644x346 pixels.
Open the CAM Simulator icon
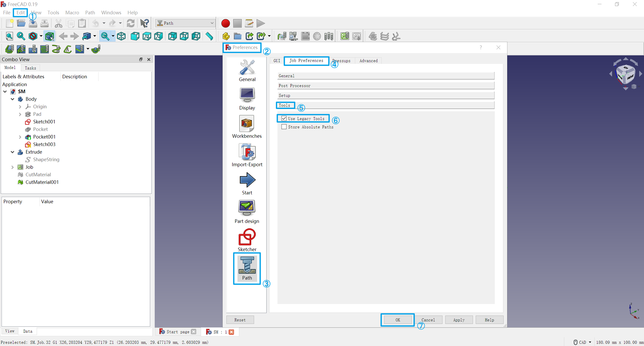click(293, 36)
